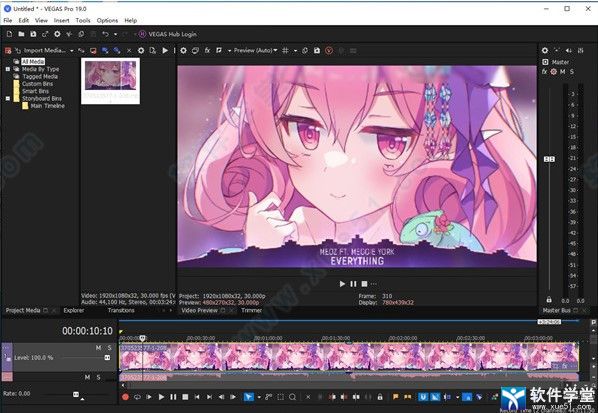Select All Media in the media tree
The width and height of the screenshot is (598, 413).
pos(33,61)
